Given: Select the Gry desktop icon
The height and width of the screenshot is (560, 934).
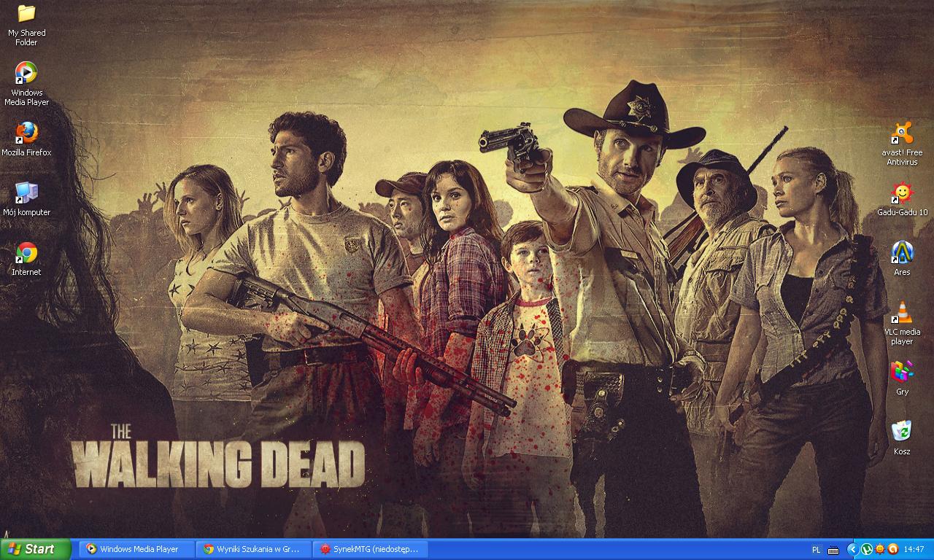Looking at the screenshot, I should (902, 378).
